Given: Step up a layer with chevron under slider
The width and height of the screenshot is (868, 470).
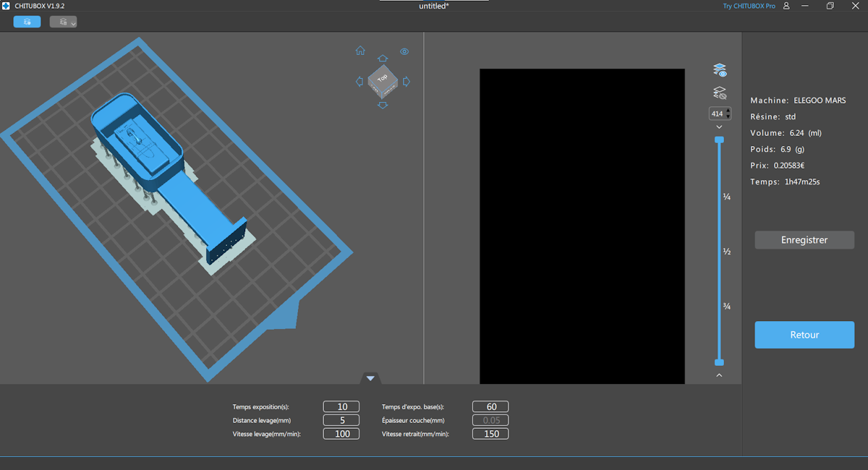Looking at the screenshot, I should coord(719,375).
